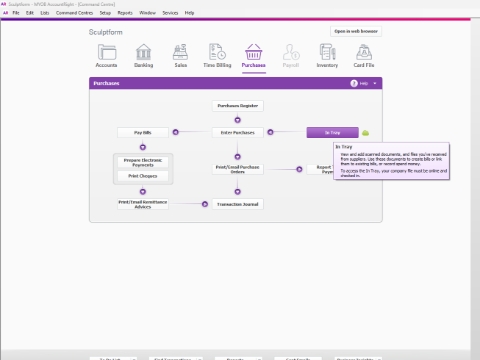This screenshot has width=480, height=360.
Task: Open the Setup menu
Action: [105, 13]
